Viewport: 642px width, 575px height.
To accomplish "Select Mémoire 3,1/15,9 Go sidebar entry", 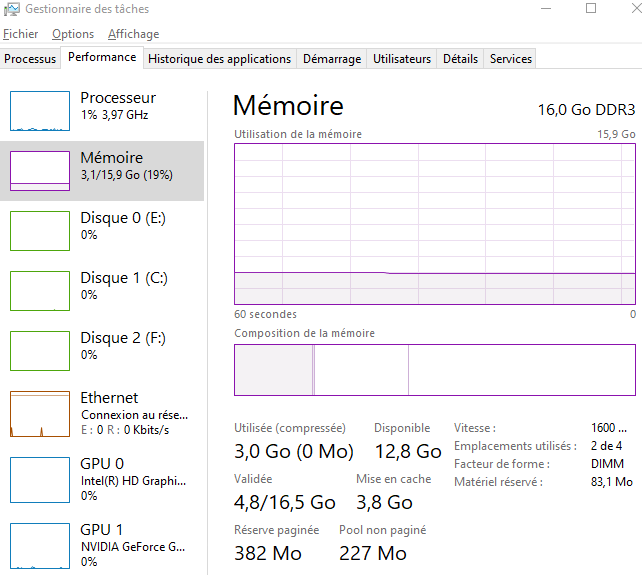I will point(102,171).
